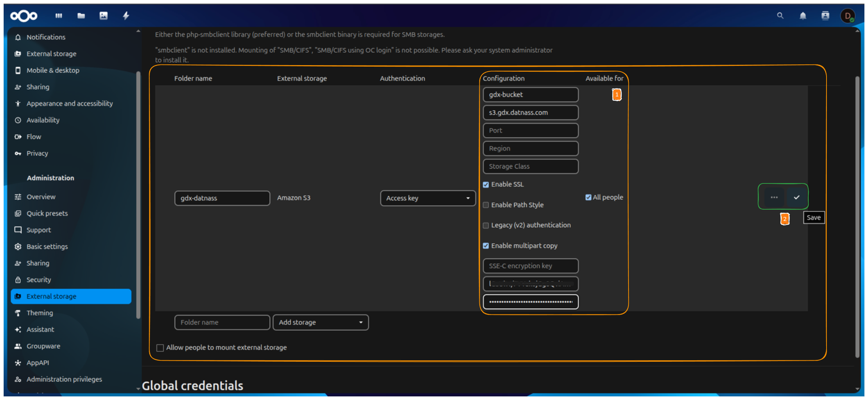
Task: Open the Photos app icon
Action: tap(104, 16)
